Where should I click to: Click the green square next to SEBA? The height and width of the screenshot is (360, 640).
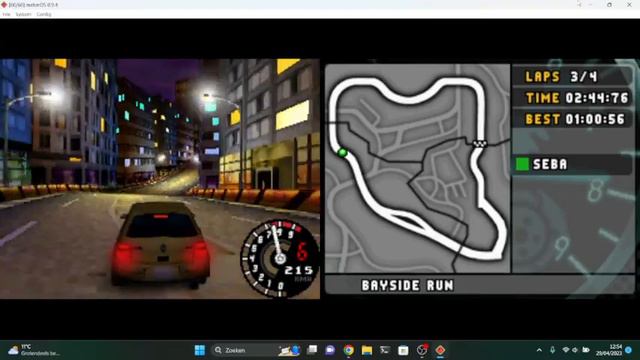(522, 164)
